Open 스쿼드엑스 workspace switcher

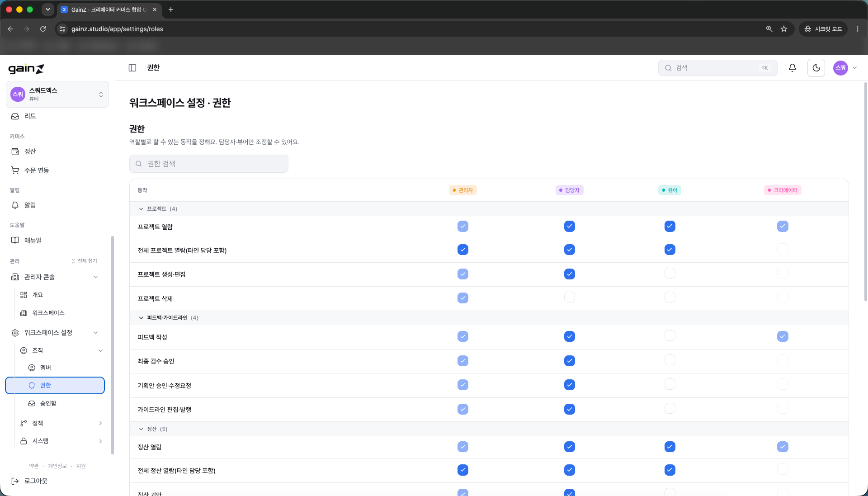tap(57, 94)
